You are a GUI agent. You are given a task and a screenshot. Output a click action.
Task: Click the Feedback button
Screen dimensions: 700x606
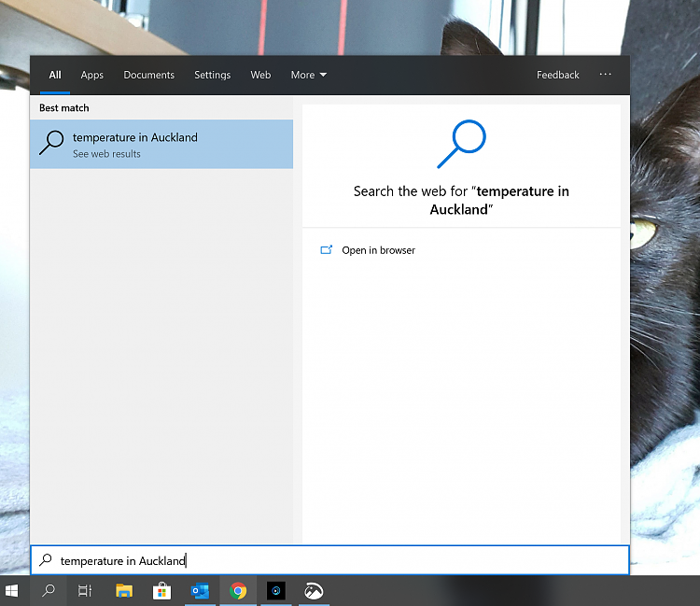pos(557,75)
